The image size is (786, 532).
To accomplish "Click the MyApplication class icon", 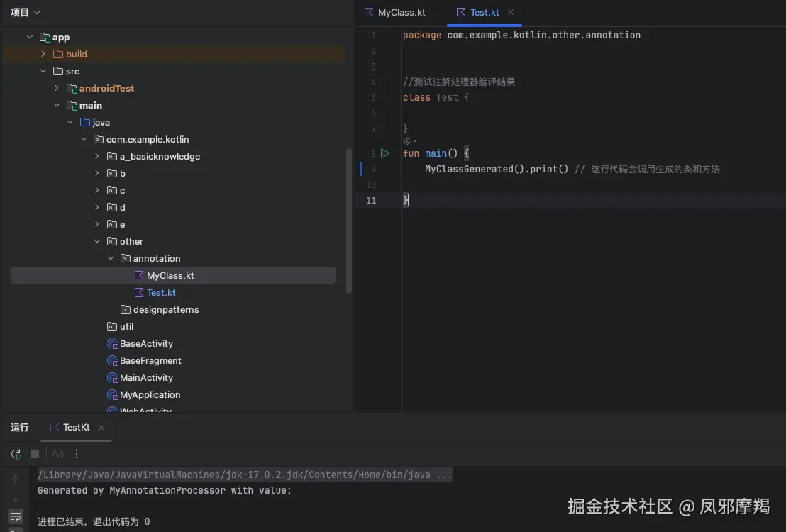I will (112, 395).
